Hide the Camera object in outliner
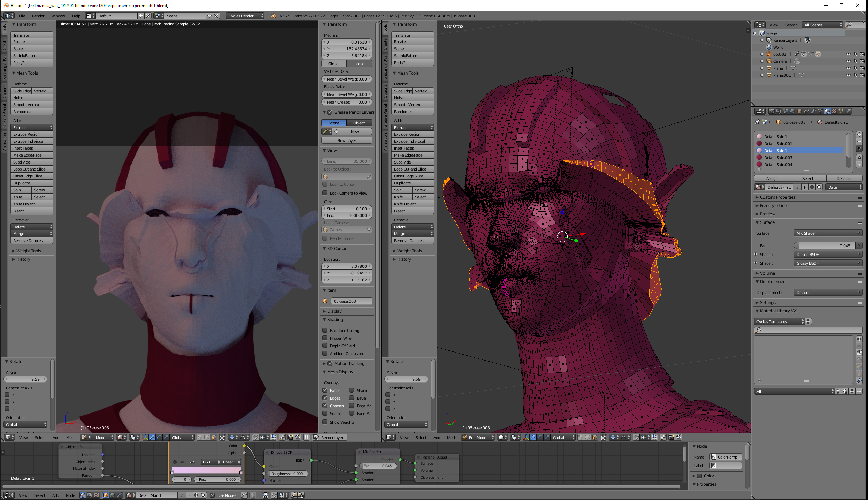This screenshot has height=500, width=868. 848,61
